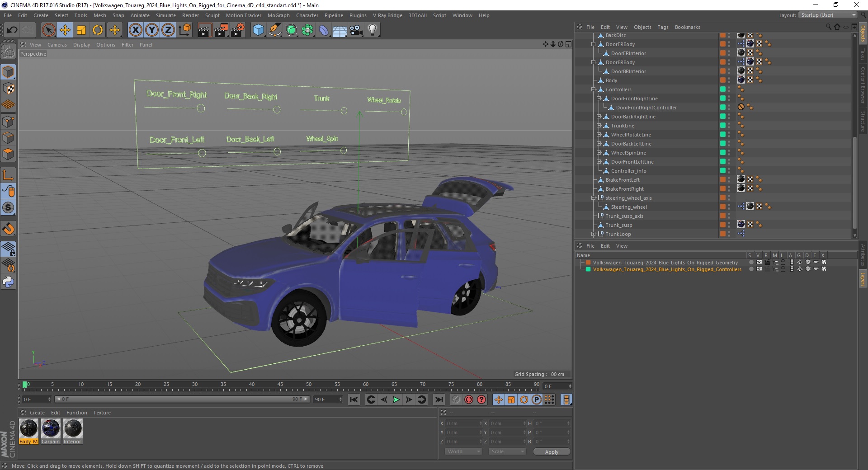Viewport: 868px width, 470px height.
Task: Open viewport Cameras menu
Action: (57, 45)
